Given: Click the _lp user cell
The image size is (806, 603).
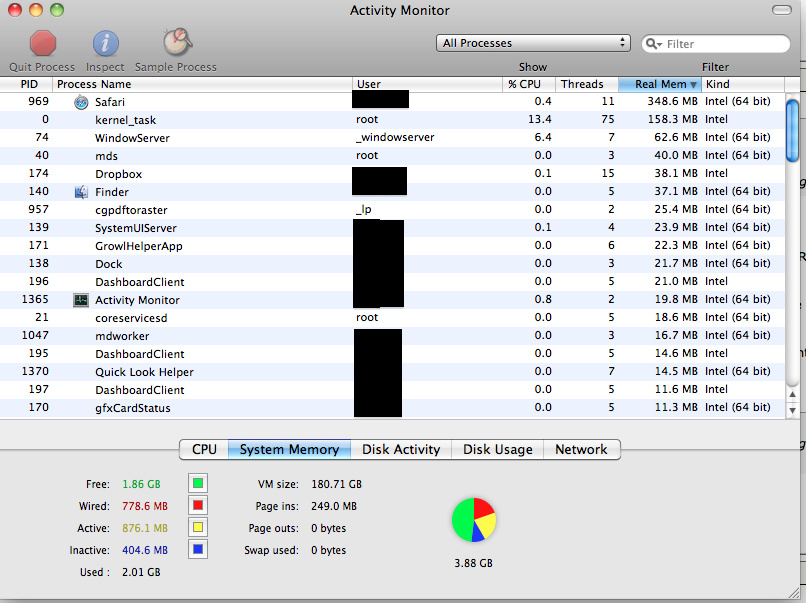Looking at the screenshot, I should (x=363, y=210).
